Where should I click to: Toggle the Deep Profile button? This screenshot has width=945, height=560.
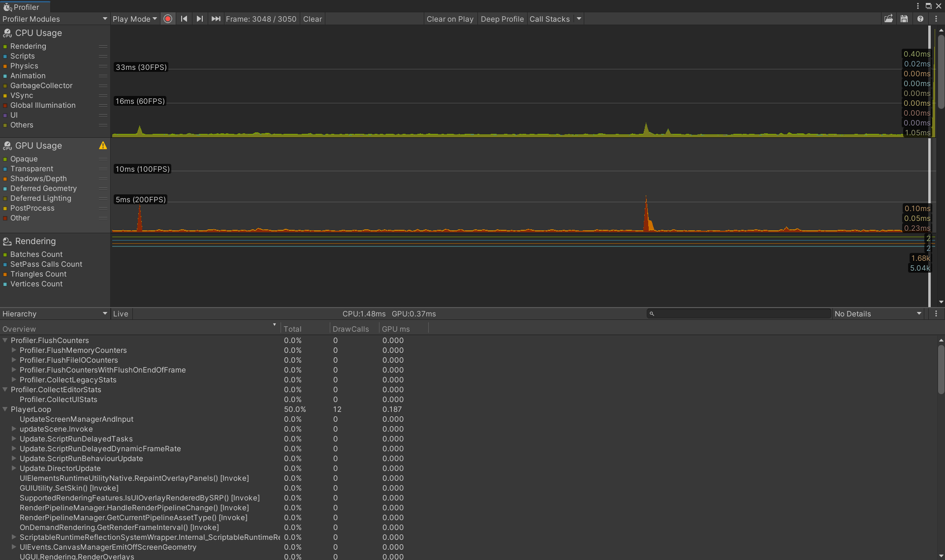pos(503,19)
